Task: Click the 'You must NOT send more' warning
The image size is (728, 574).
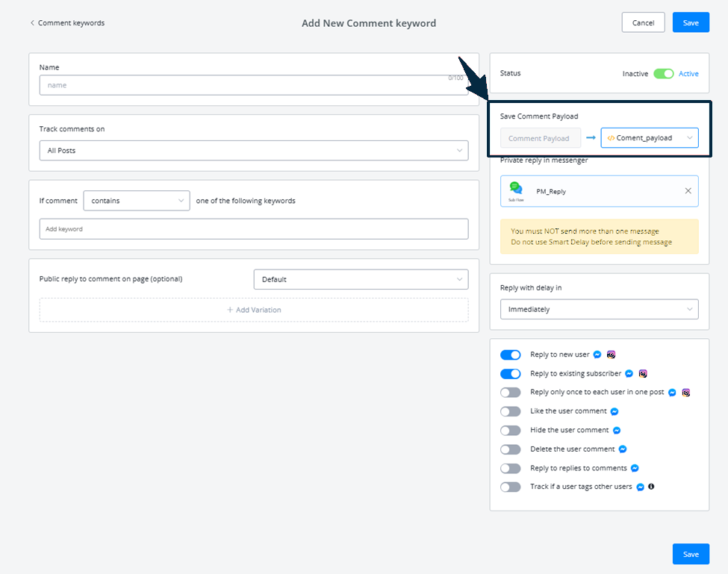Action: pos(585,231)
